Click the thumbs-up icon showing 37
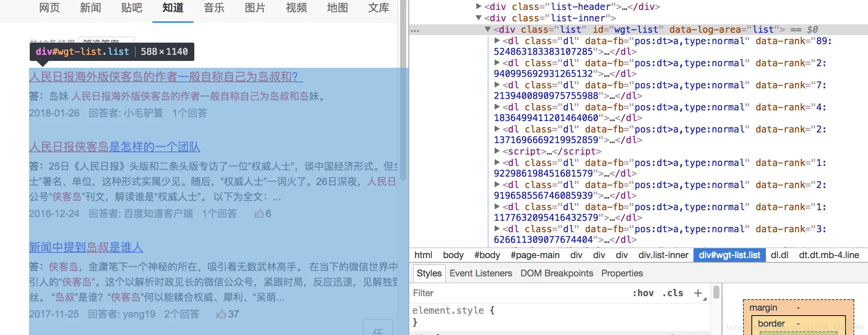 point(221,314)
